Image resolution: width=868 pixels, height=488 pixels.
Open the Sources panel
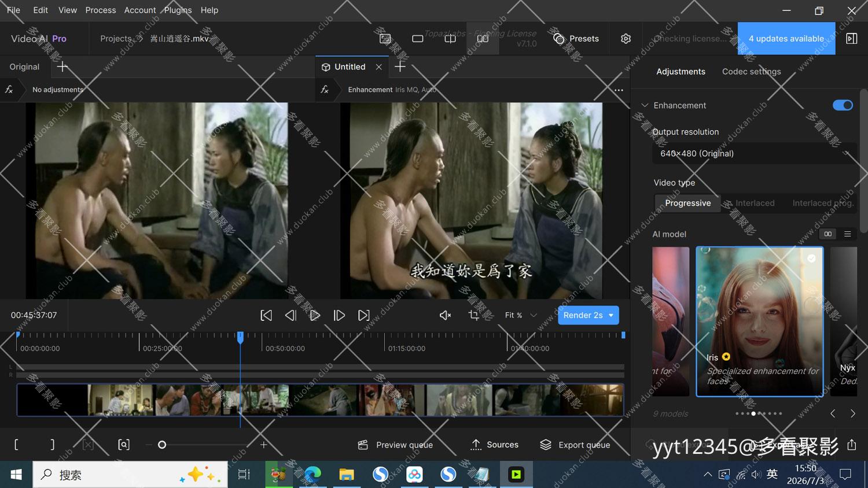pos(494,445)
